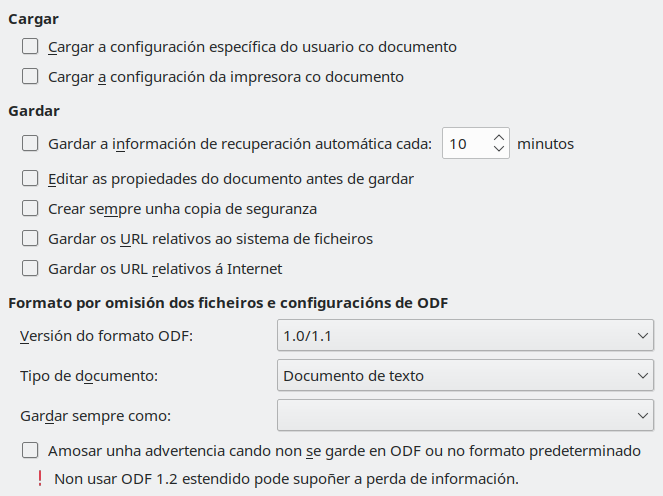Click the ODF 1.2 information loss warning text
The image size is (663, 496).
(x=286, y=478)
